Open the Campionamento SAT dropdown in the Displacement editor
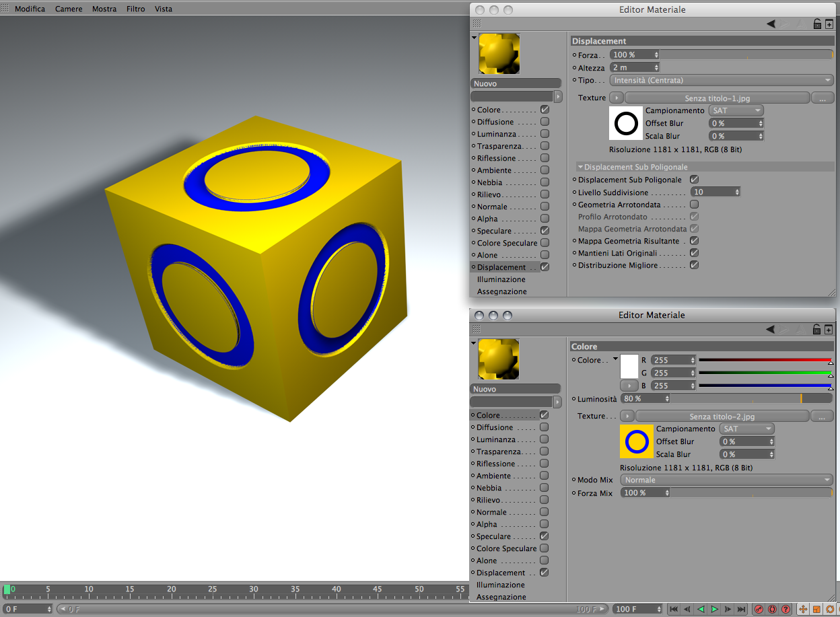 (736, 110)
